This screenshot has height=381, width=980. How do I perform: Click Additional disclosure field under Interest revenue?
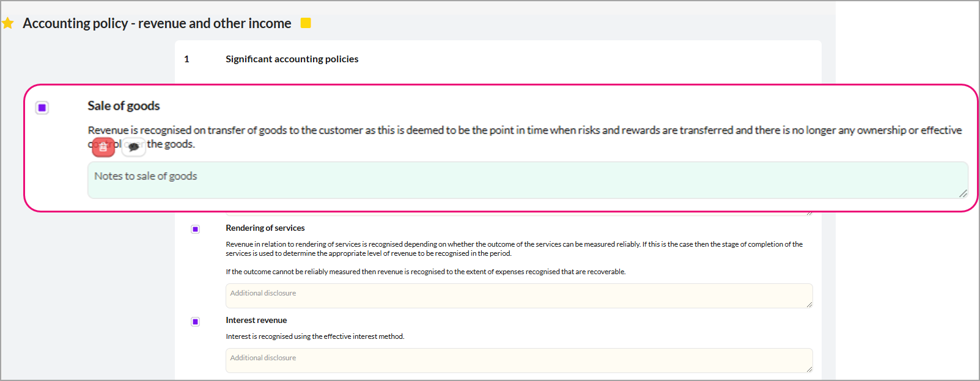tap(518, 360)
